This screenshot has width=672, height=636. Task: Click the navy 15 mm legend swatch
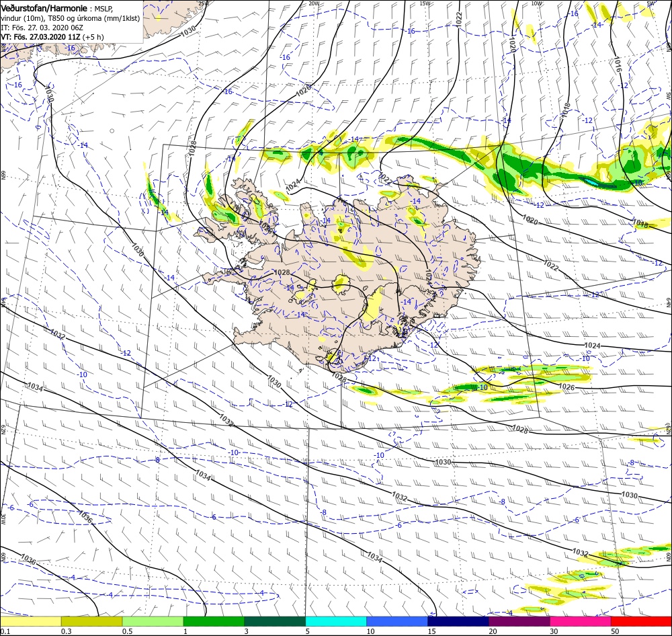[458, 621]
